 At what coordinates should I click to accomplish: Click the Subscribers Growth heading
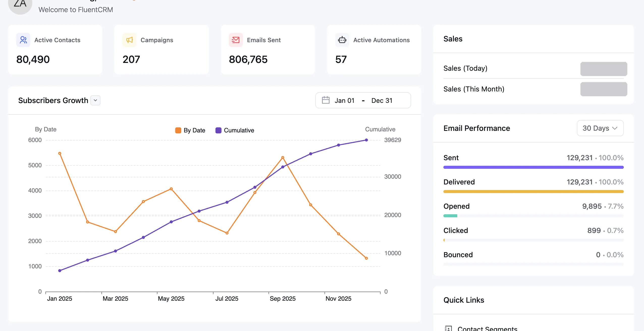pos(53,100)
